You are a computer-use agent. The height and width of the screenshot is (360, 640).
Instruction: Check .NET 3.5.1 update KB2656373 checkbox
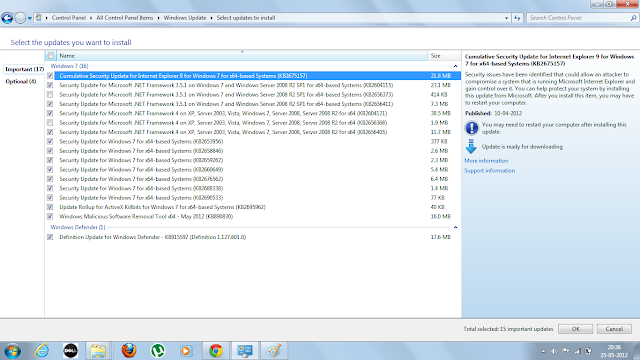click(x=50, y=95)
